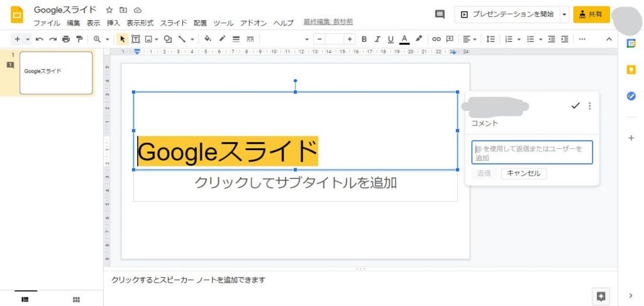Screen dimensions: 644x306
Task: Click the キャンセル button
Action: pyautogui.click(x=524, y=173)
